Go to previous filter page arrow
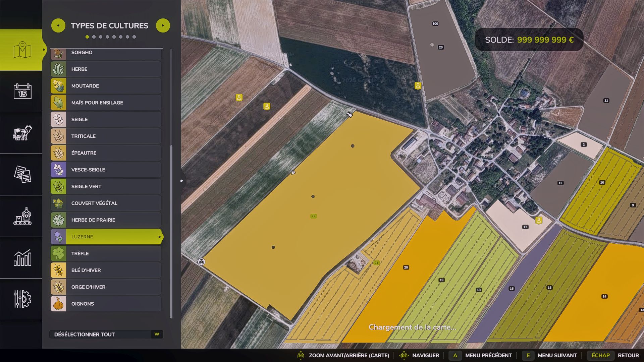 coord(58,25)
